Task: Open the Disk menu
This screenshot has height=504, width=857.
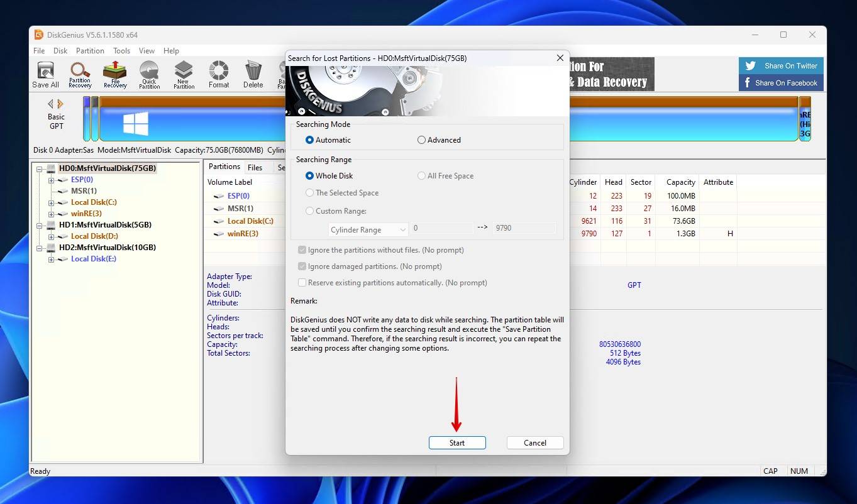Action: [60, 51]
